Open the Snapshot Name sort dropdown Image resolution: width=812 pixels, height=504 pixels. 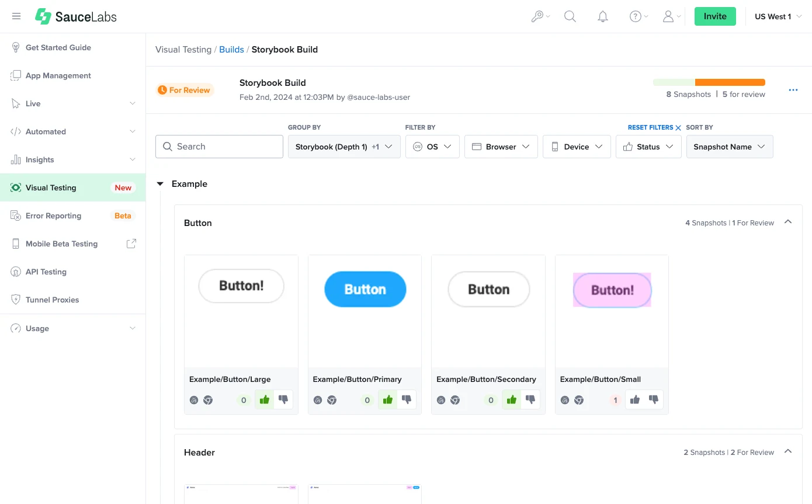[x=730, y=147]
